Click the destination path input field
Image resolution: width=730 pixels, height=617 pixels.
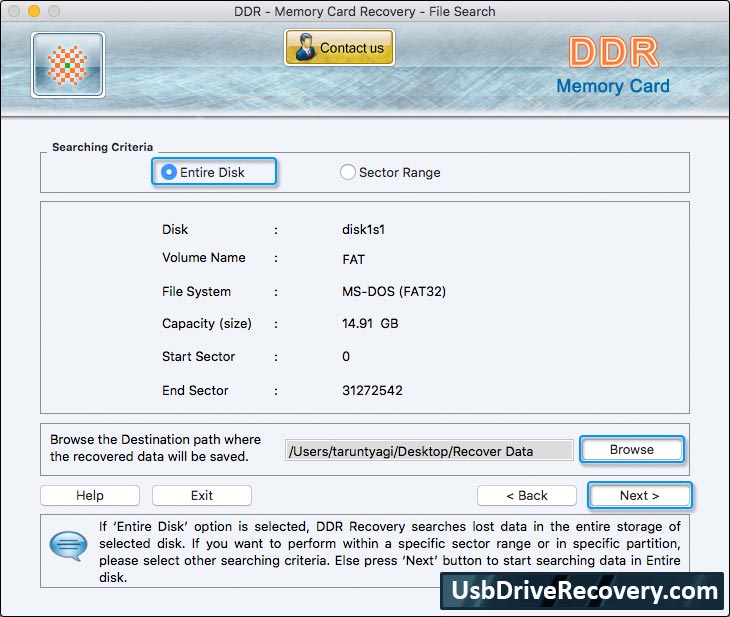[x=429, y=451]
